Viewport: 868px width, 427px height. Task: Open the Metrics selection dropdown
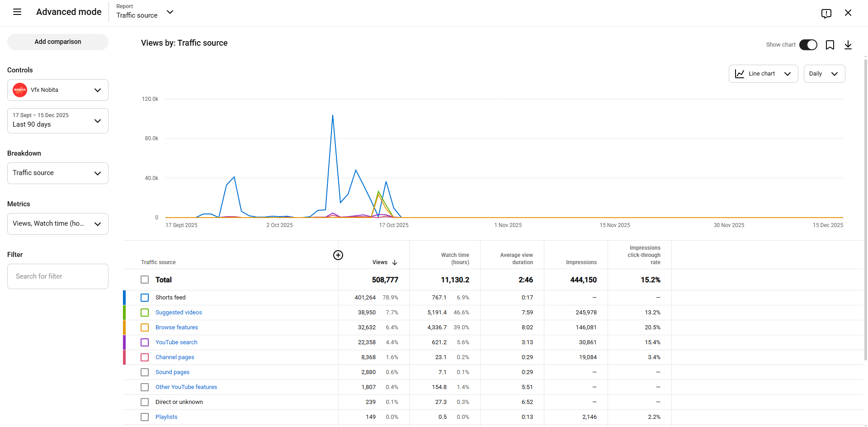(x=58, y=224)
